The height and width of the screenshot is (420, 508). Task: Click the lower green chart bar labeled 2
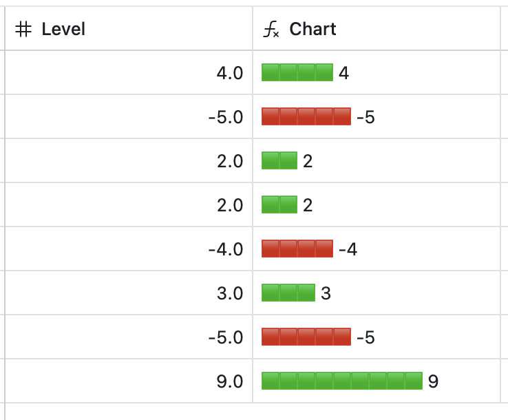[x=279, y=204]
